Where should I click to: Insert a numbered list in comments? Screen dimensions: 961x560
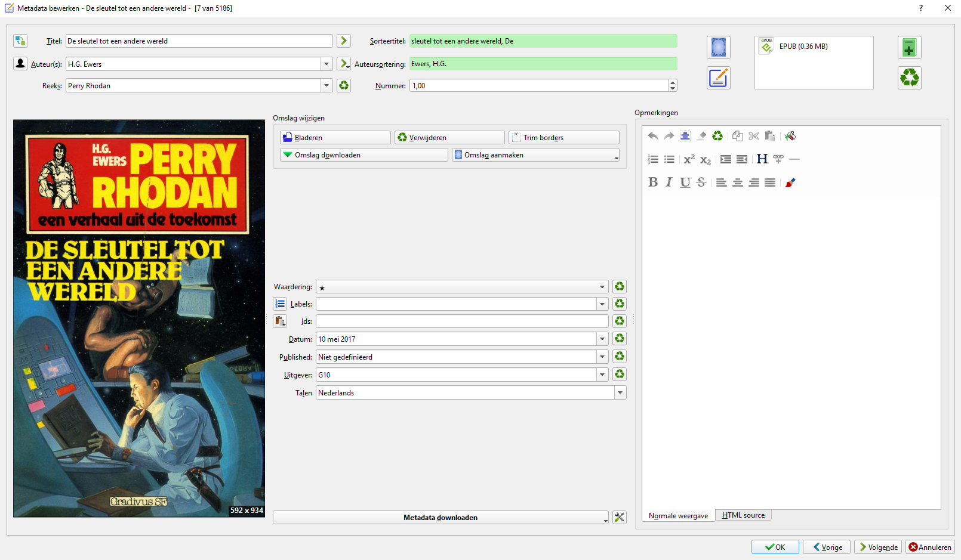coord(653,159)
